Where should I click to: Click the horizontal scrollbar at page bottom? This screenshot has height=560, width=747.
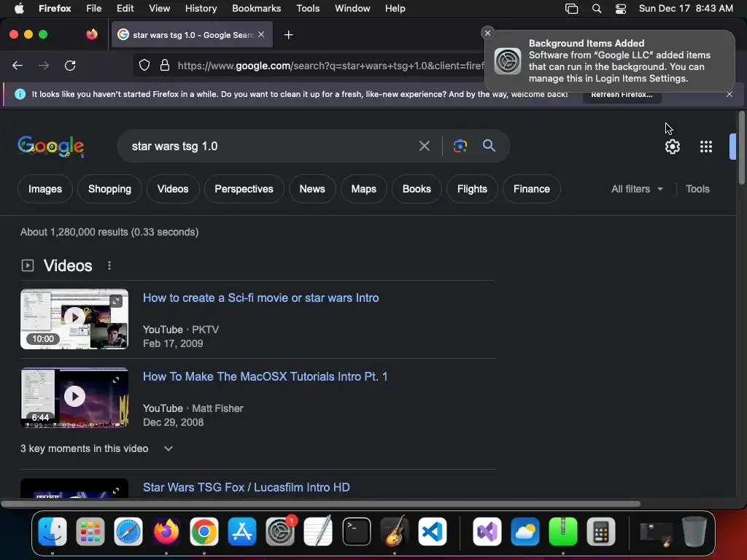coord(321,504)
